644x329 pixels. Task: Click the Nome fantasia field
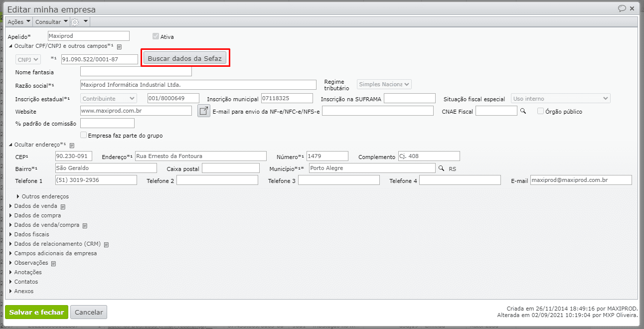(136, 71)
